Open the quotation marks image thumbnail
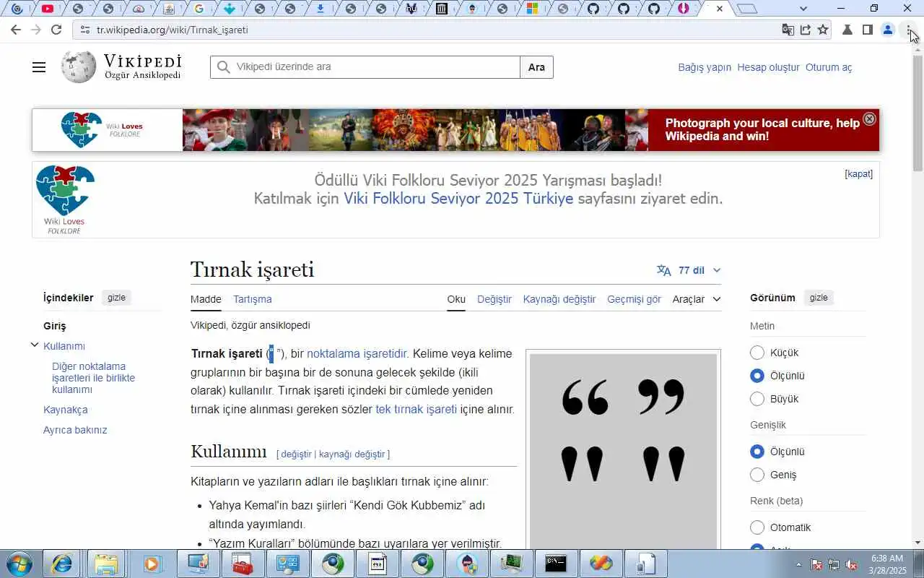Image resolution: width=924 pixels, height=578 pixels. tap(623, 452)
